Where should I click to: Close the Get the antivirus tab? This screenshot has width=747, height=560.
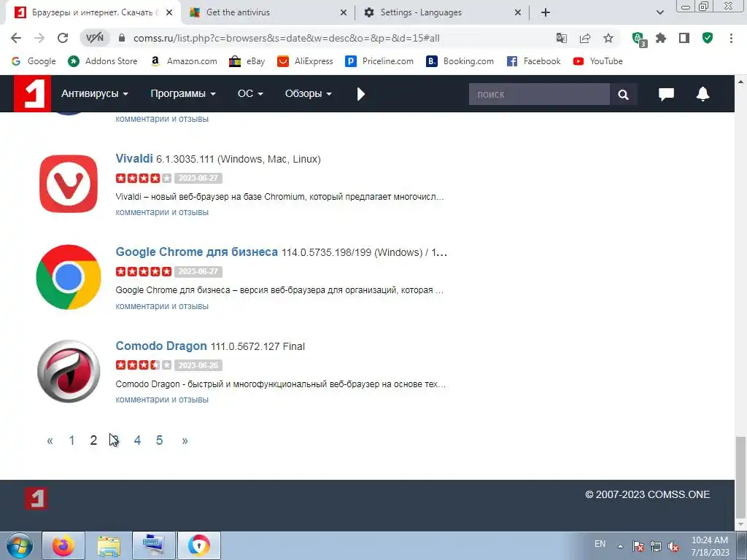[344, 13]
